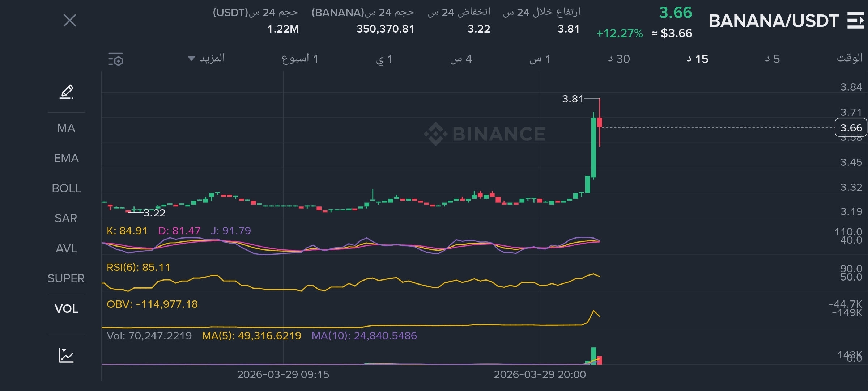Viewport: 868px width, 391px height.
Task: Close the fullscreen chart view
Action: tap(70, 20)
